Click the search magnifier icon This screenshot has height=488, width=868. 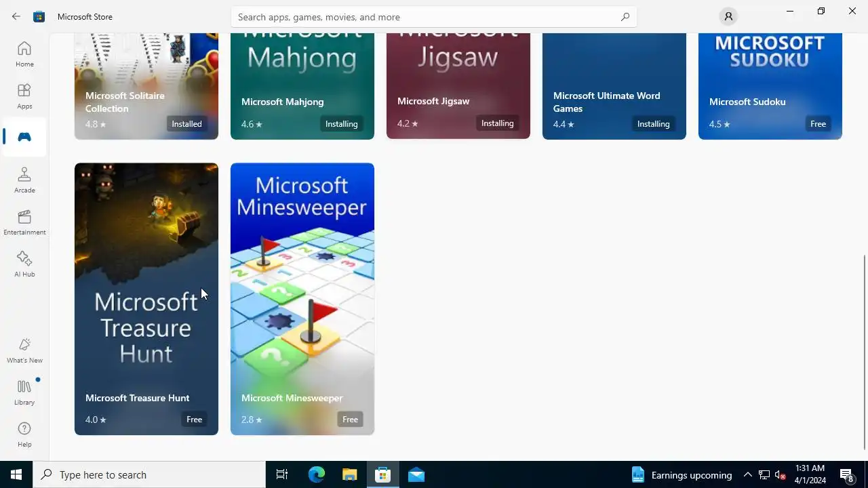(625, 17)
